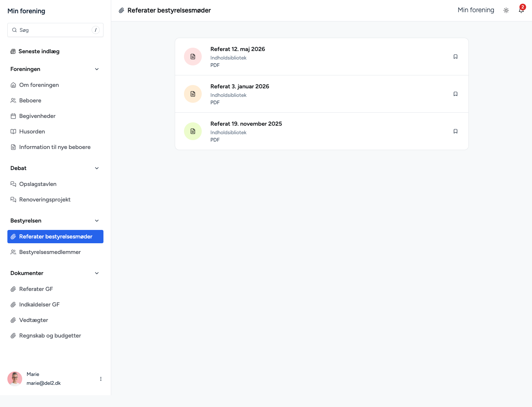Click the paperclip icon for Referater GF

click(x=13, y=289)
